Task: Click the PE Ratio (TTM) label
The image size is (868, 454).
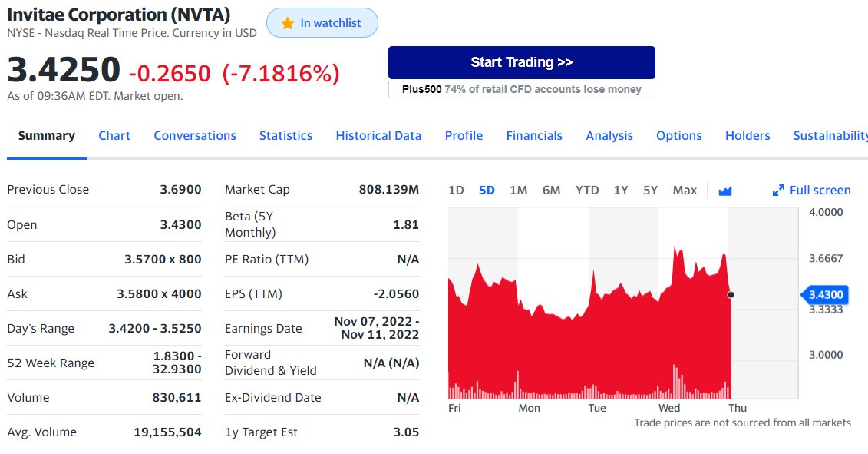Action: (x=267, y=260)
